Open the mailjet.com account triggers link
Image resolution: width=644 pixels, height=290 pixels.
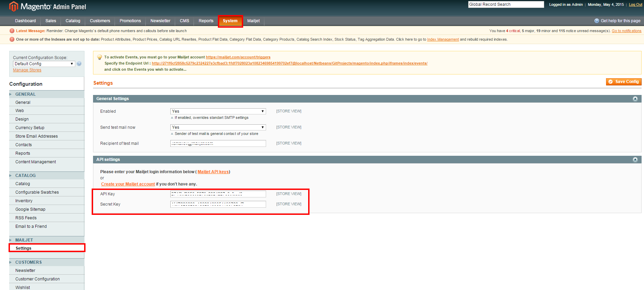238,57
